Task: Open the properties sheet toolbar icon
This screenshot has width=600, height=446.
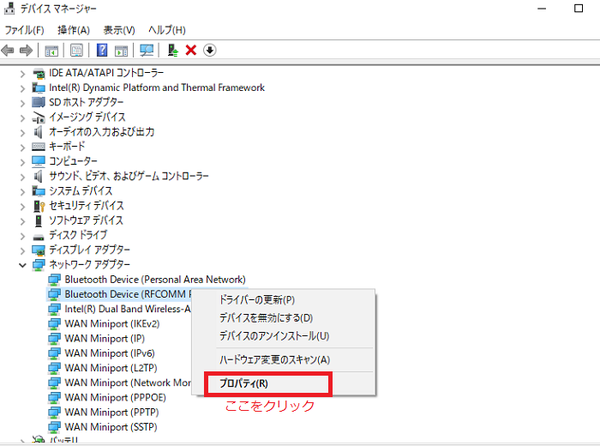Action: (77, 50)
